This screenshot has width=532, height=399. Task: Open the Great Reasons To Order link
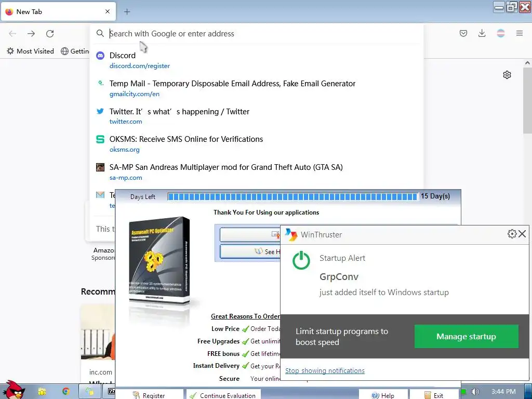pos(246,316)
